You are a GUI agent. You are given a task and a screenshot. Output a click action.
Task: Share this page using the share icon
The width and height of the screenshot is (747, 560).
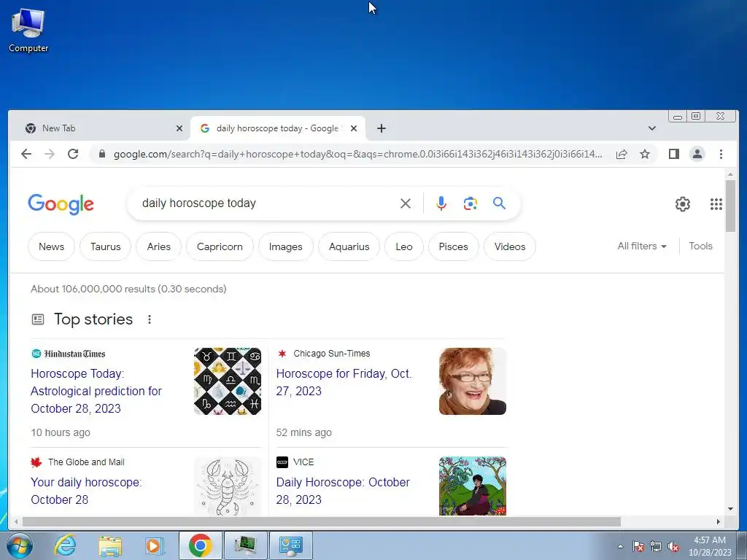click(x=622, y=154)
